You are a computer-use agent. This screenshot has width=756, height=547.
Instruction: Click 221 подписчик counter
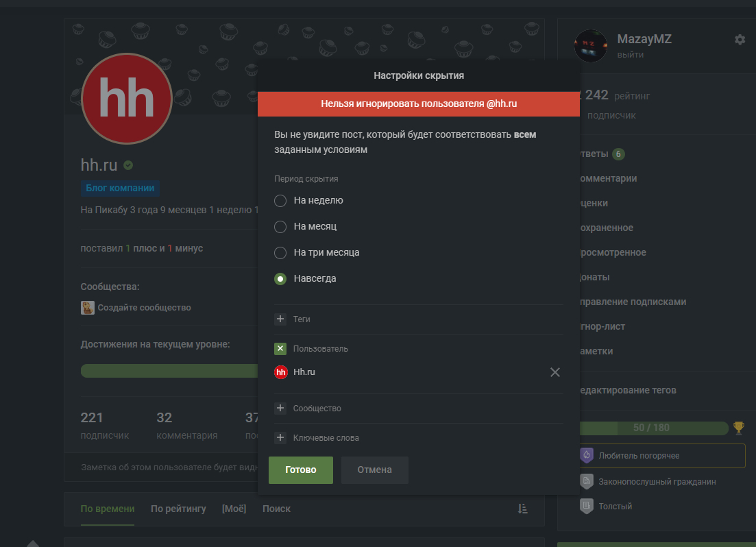tap(105, 425)
